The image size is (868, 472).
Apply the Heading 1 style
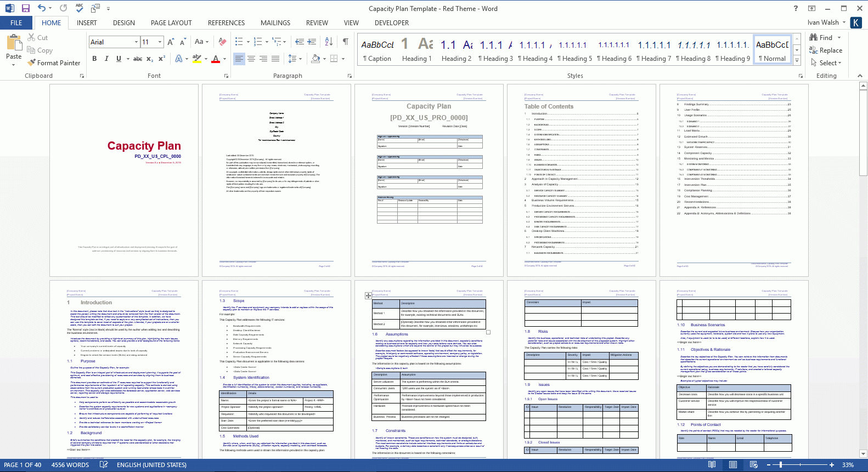[416, 50]
